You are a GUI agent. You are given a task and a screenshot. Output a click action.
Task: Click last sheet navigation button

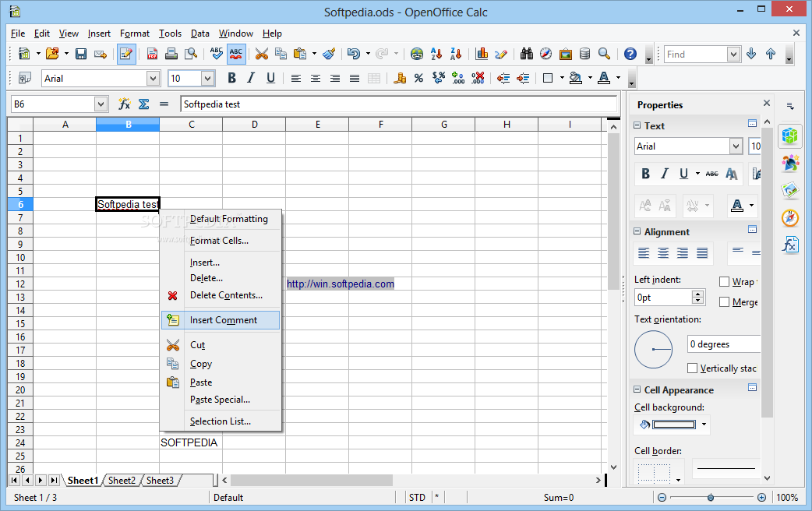point(54,481)
